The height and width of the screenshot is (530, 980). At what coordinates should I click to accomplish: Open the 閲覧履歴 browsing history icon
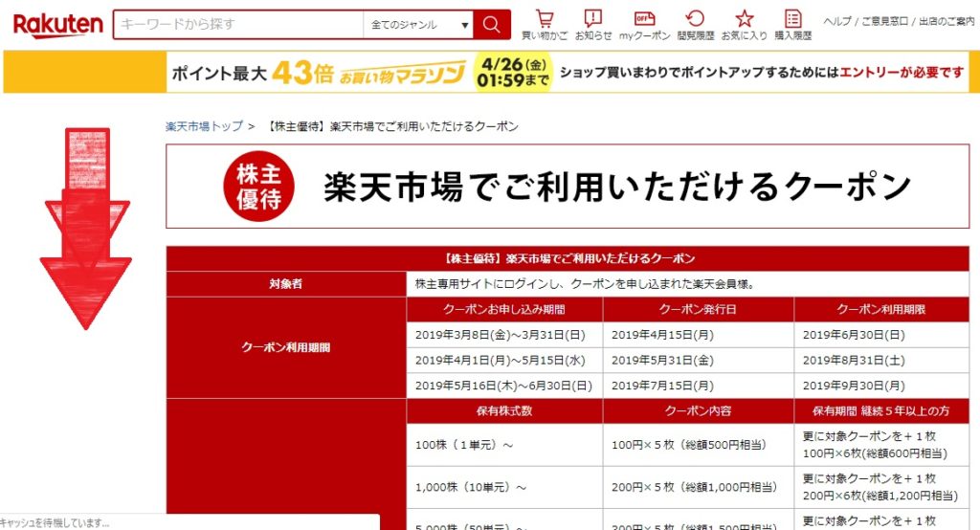tap(695, 25)
